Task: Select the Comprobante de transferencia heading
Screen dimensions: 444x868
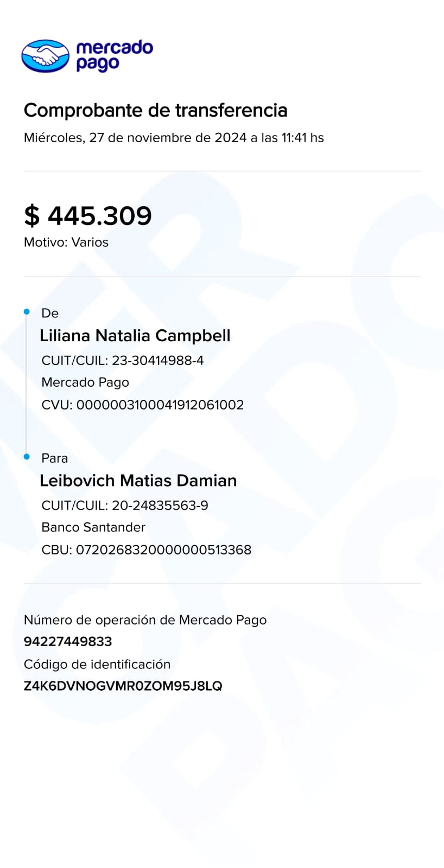Action: [x=155, y=110]
